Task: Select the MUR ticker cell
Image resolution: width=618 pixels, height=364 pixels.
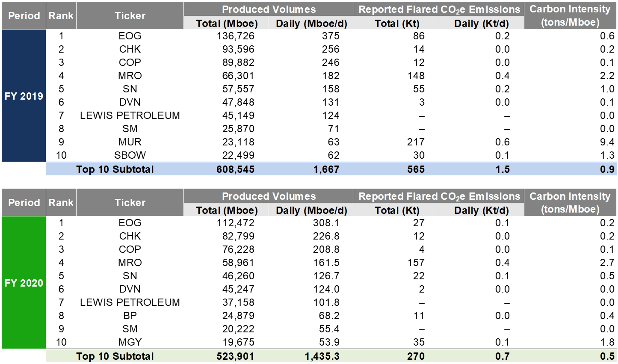Action: (x=130, y=142)
